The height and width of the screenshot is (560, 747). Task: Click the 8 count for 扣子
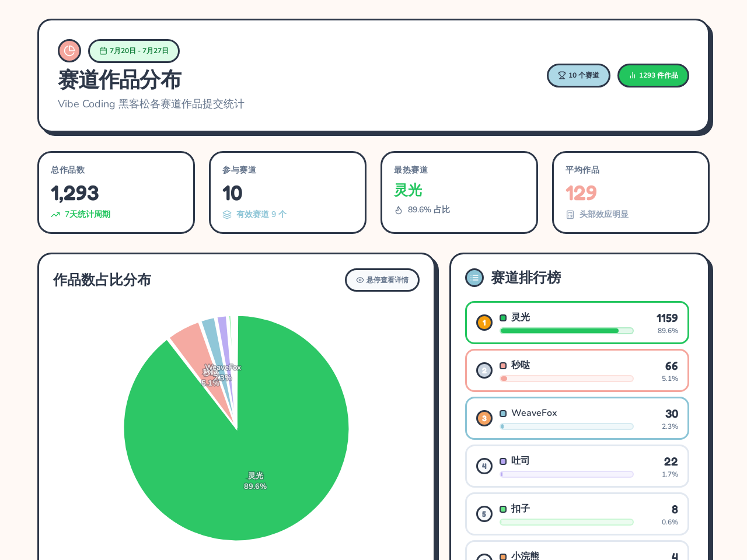tap(675, 509)
